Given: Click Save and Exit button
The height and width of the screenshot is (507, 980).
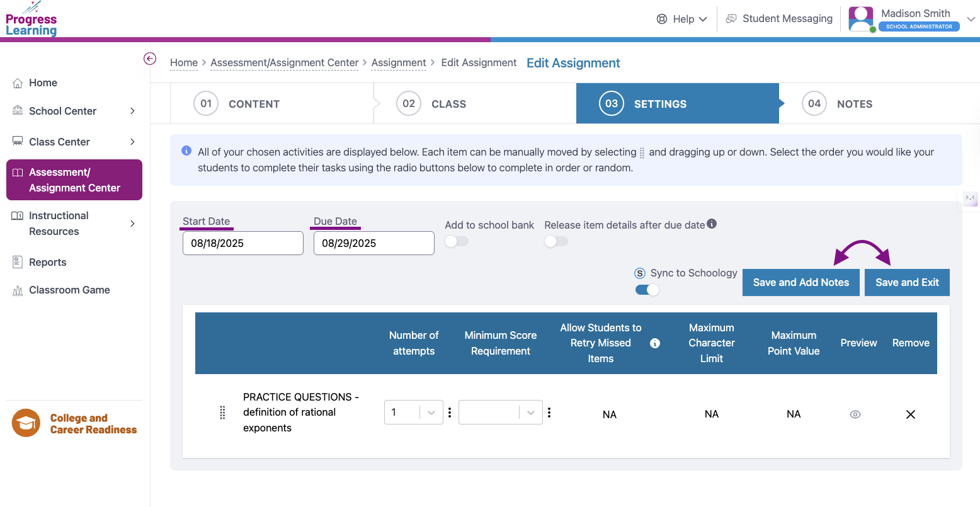Looking at the screenshot, I should pos(907,282).
